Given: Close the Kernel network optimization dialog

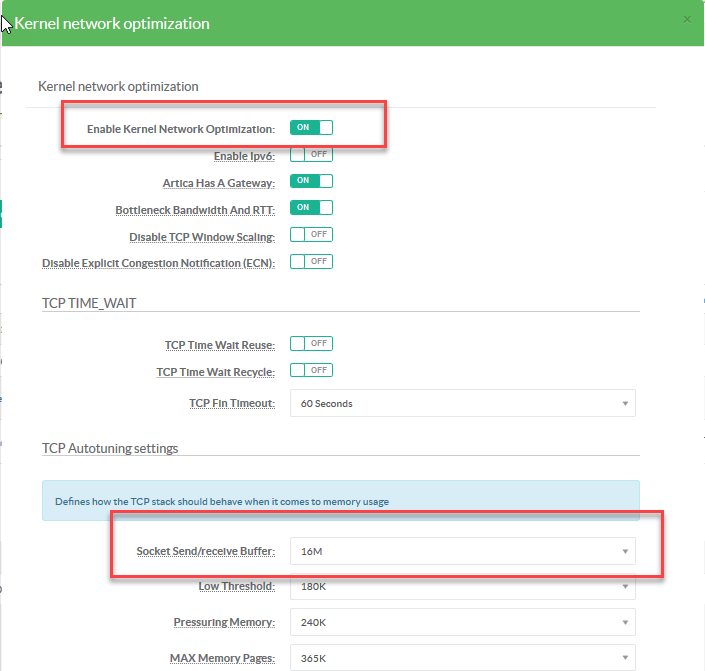Looking at the screenshot, I should coord(686,19).
